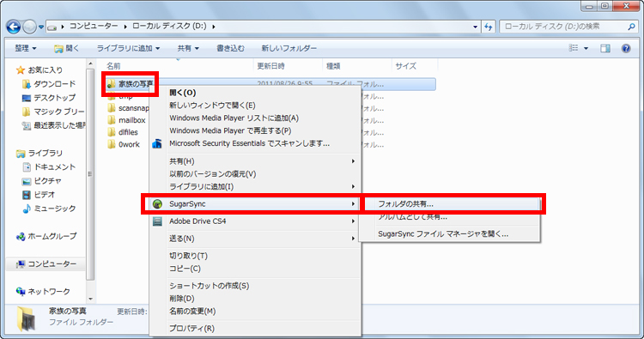Select the mailbox folder
Viewport: 644px width, 339px height.
126,120
